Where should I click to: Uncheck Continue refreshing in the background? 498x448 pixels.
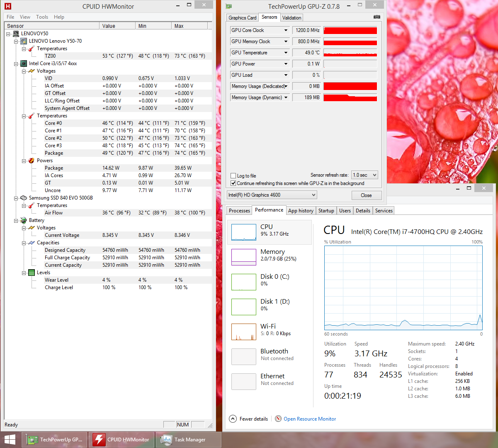[233, 183]
